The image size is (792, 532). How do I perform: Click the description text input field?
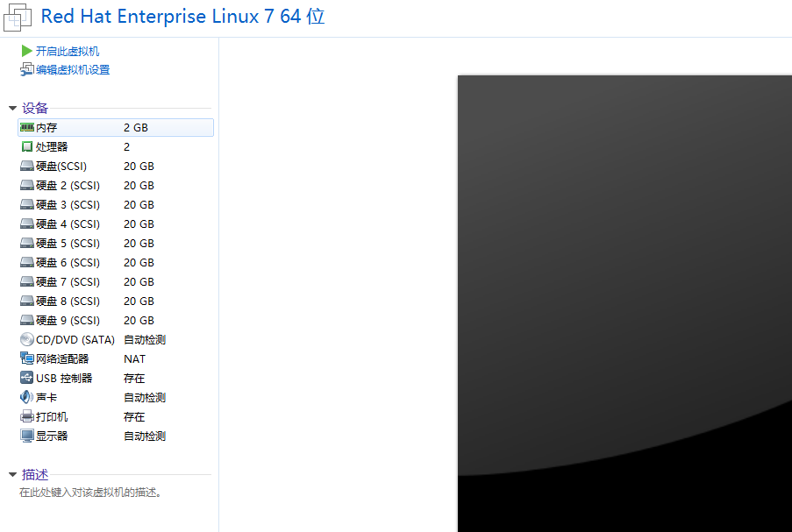coord(90,493)
